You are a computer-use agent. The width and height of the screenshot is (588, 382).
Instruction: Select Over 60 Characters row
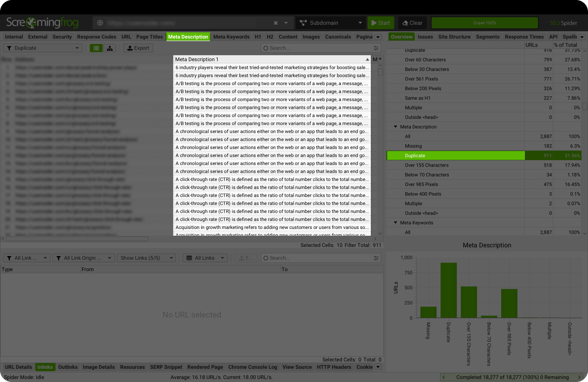[484, 60]
